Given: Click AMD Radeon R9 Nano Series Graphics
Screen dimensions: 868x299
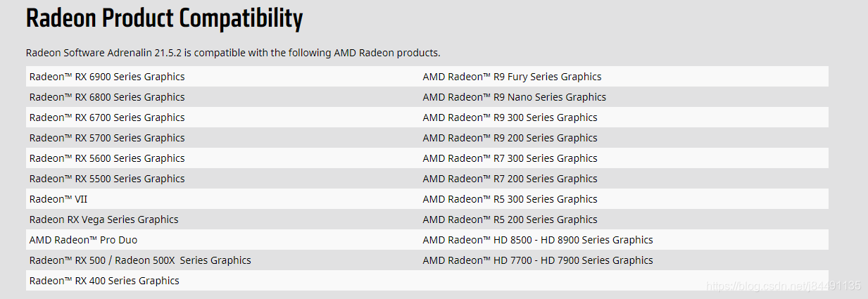Looking at the screenshot, I should pos(515,97).
